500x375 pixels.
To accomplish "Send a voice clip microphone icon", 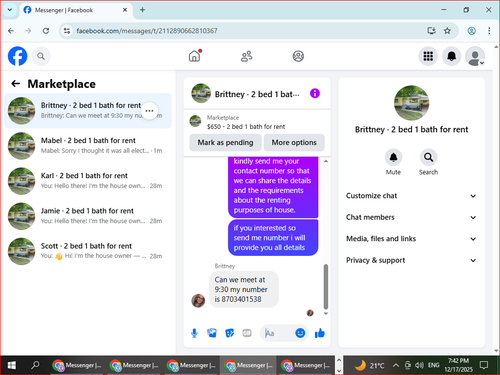I will point(194,333).
